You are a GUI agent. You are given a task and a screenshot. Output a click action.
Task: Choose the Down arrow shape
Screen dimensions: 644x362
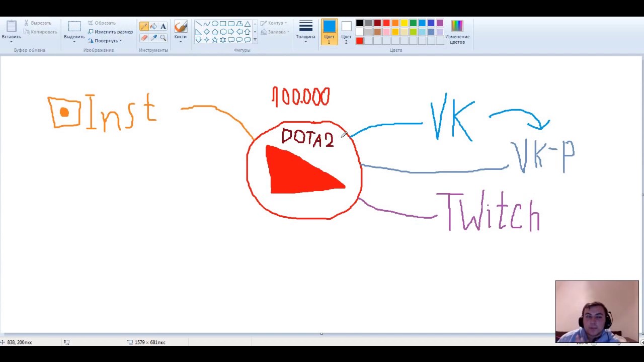coord(198,40)
